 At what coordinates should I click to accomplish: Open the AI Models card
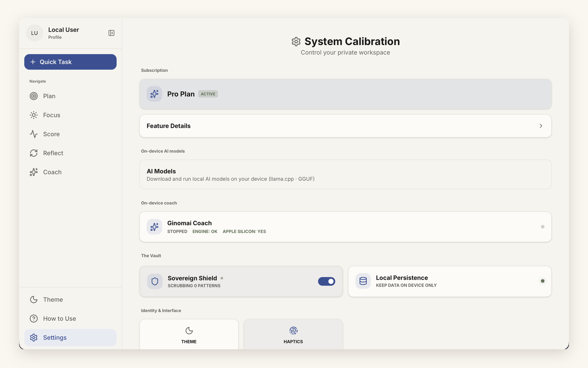click(345, 174)
